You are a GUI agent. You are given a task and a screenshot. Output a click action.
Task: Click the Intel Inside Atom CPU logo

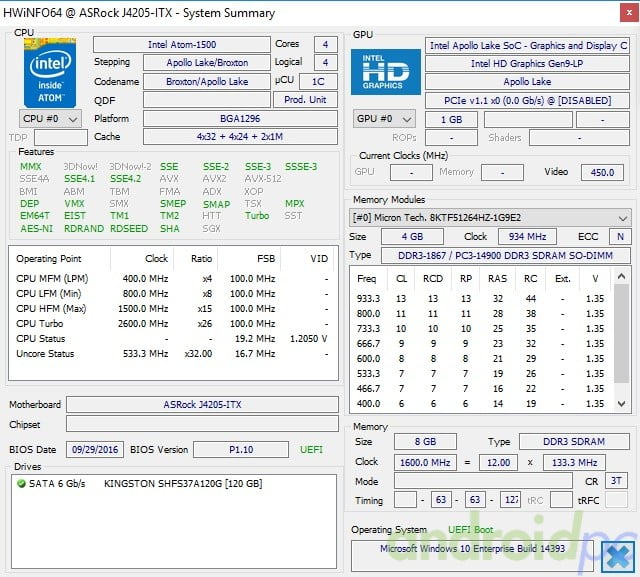(50, 73)
